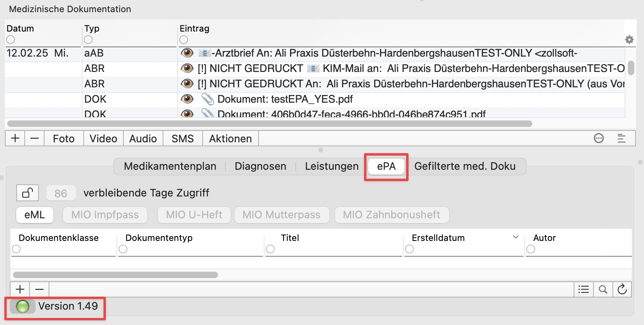Click eye icon in the aAB Arztbrief row
The height and width of the screenshot is (325, 644).
(x=187, y=53)
